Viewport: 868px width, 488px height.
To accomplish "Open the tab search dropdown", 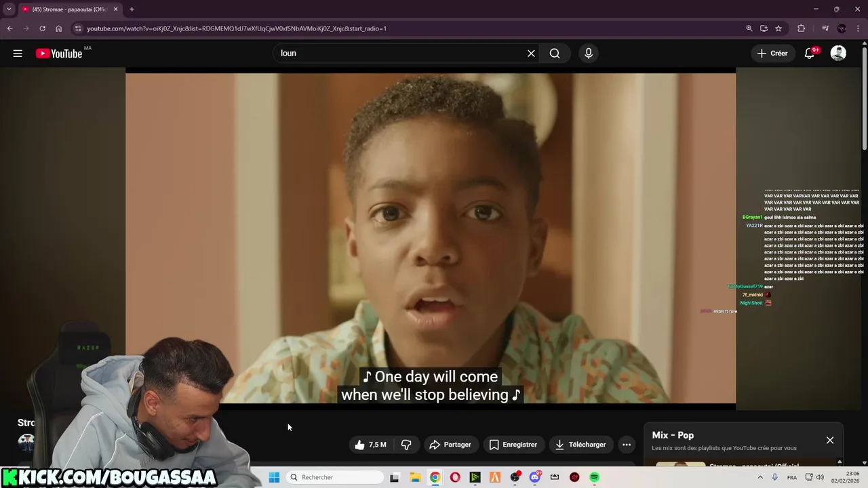I will (x=9, y=9).
